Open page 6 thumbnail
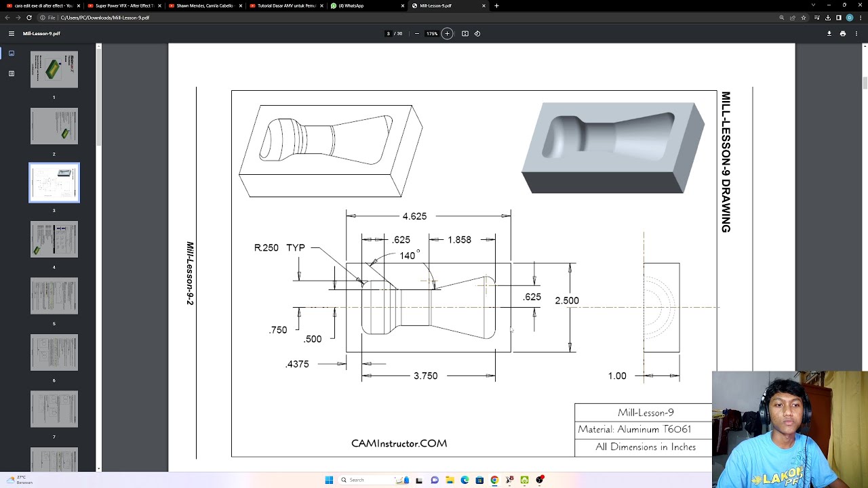 54,352
